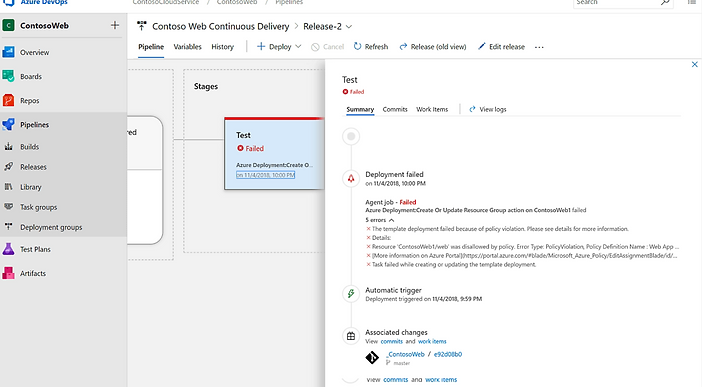Click View logs link
Viewport: 702px width, 387px height.
(x=488, y=109)
